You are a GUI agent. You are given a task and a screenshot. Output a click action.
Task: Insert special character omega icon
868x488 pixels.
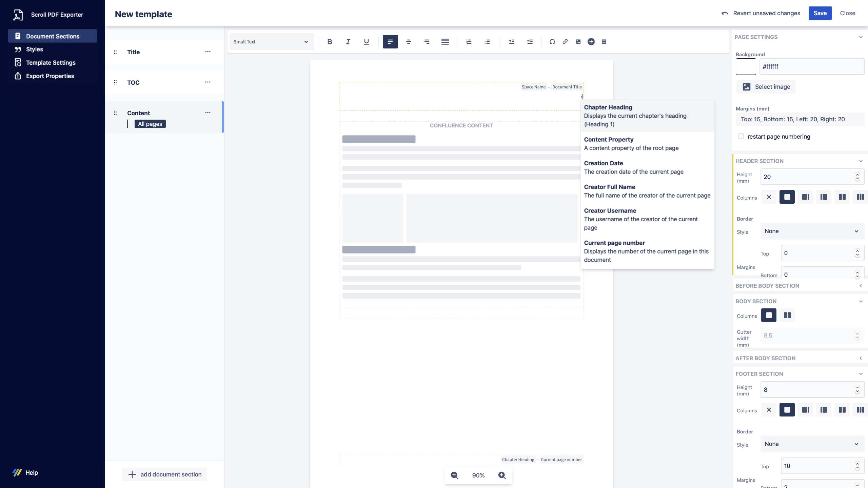(x=552, y=42)
